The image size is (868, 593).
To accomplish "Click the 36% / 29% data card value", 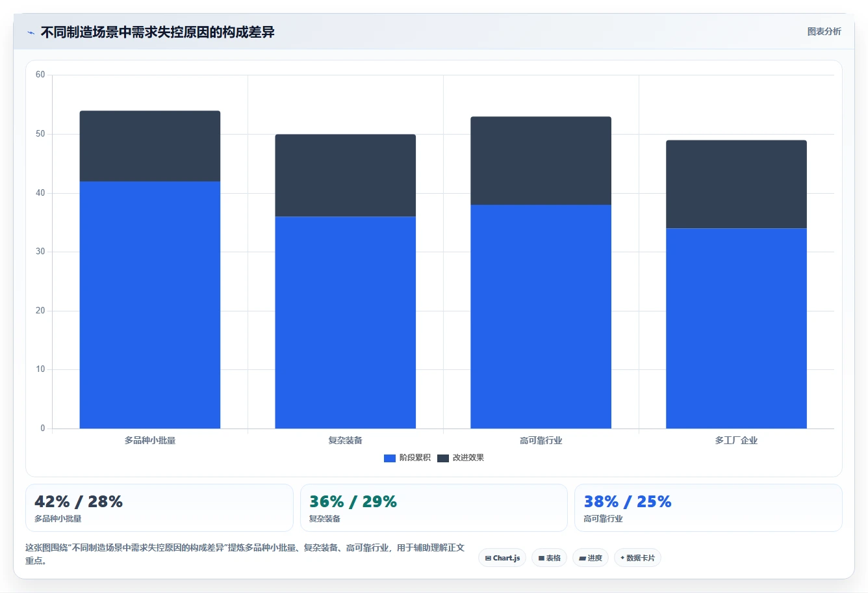I will 353,501.
